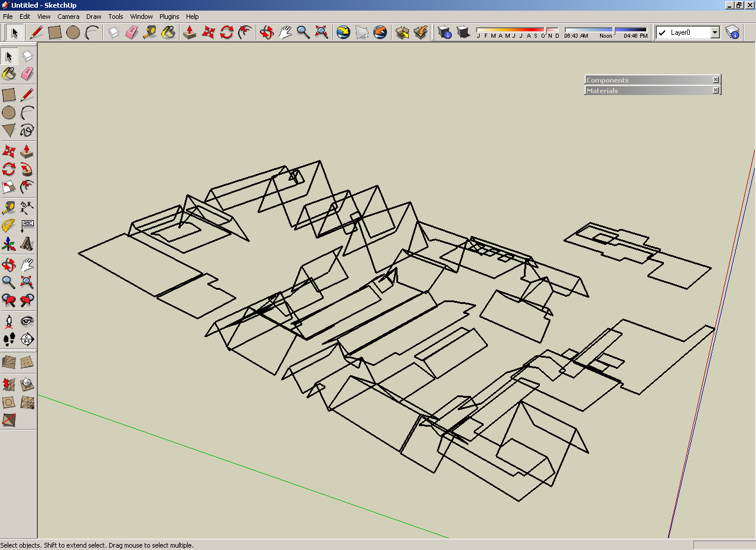Toggle Display Shadows cube button

463,32
